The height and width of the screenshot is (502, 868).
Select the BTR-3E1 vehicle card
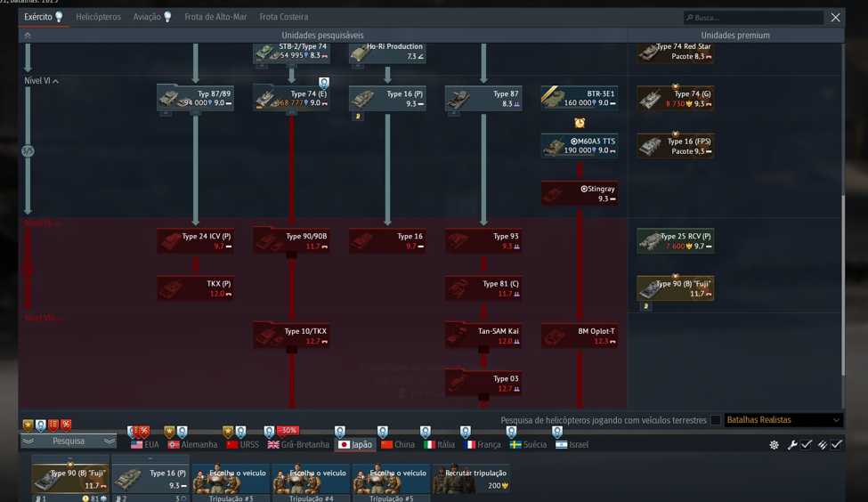[580, 98]
